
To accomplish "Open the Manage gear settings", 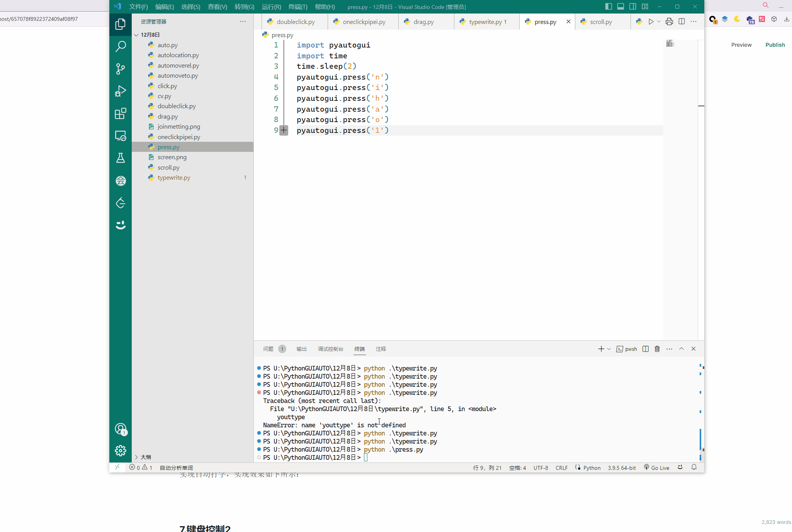I will click(121, 450).
